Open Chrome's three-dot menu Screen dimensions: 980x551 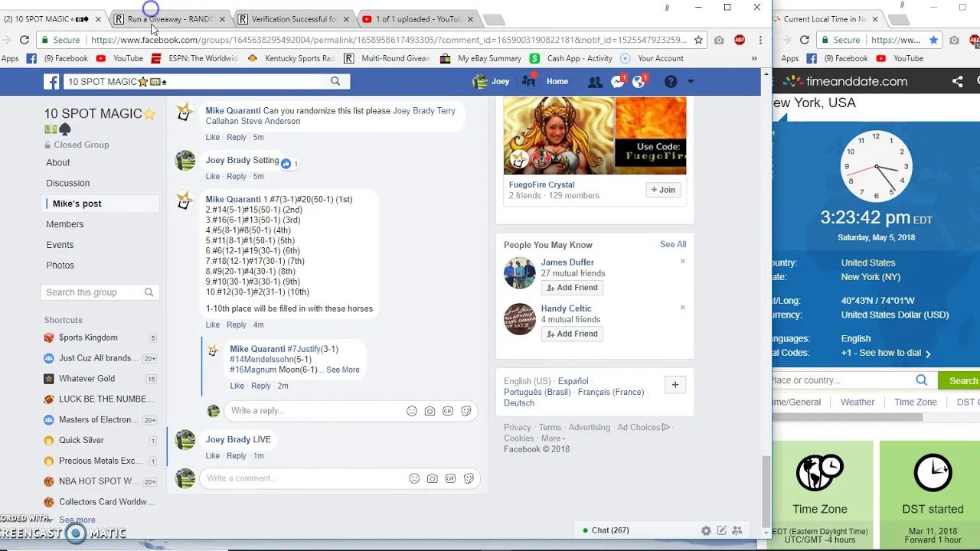(759, 40)
